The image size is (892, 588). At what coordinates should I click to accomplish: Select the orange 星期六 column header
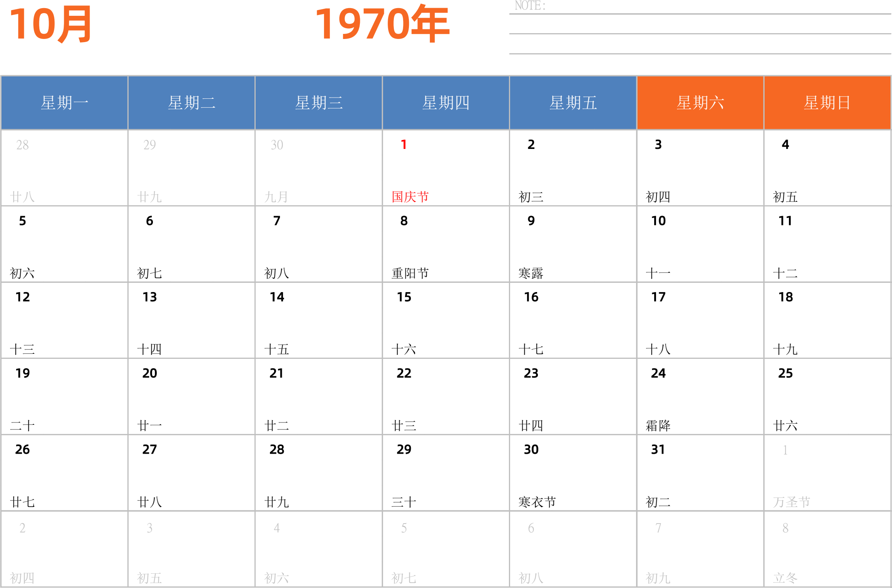700,103
